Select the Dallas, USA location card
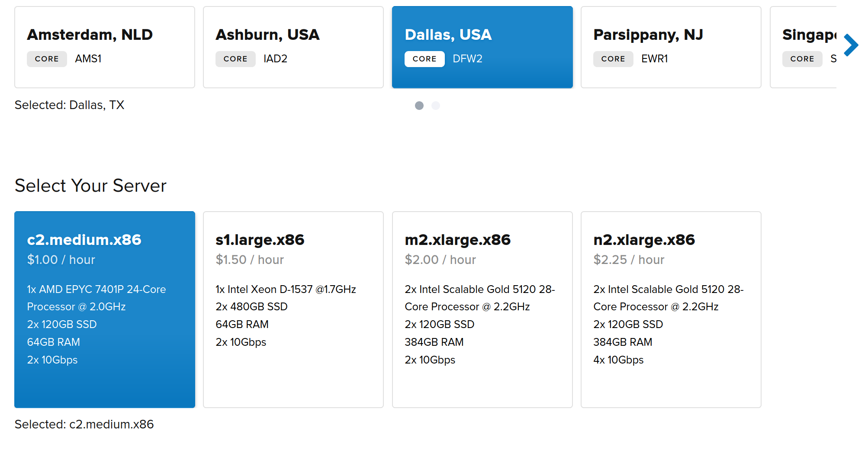Viewport: 868px width, 457px height. pos(482,47)
